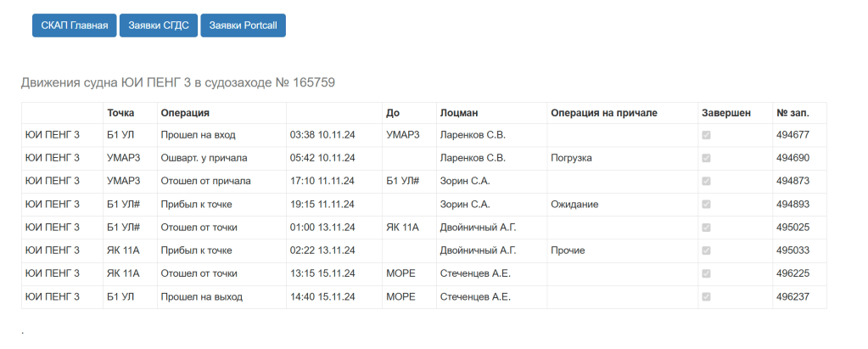Select the Прошел на вход operation cell
The width and height of the screenshot is (868, 349).
pos(198,135)
